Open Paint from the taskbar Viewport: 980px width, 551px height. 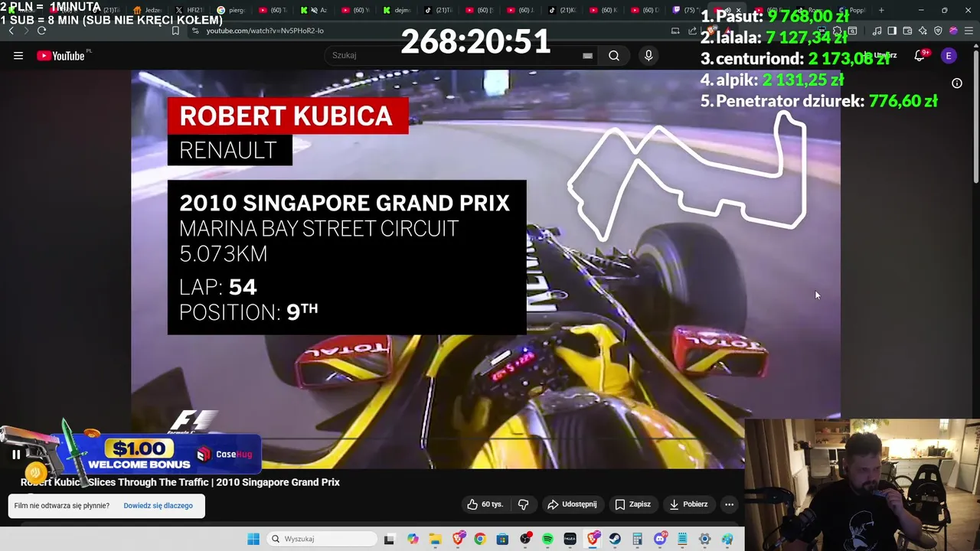[x=727, y=539]
